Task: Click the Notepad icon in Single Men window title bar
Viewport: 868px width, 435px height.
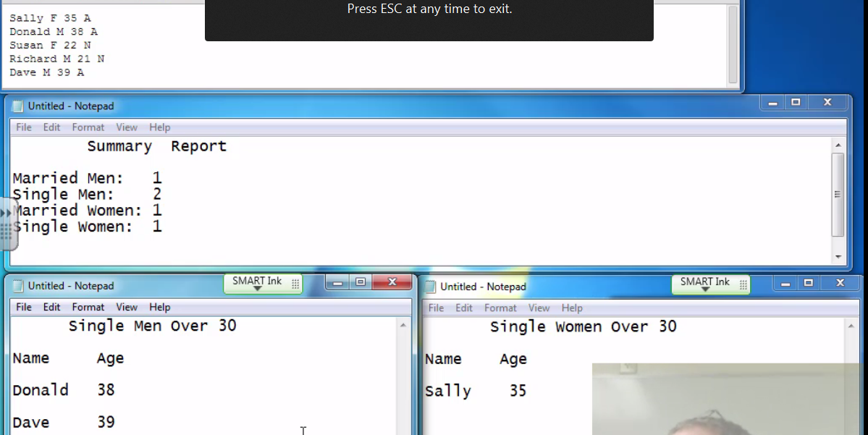Action: point(18,286)
